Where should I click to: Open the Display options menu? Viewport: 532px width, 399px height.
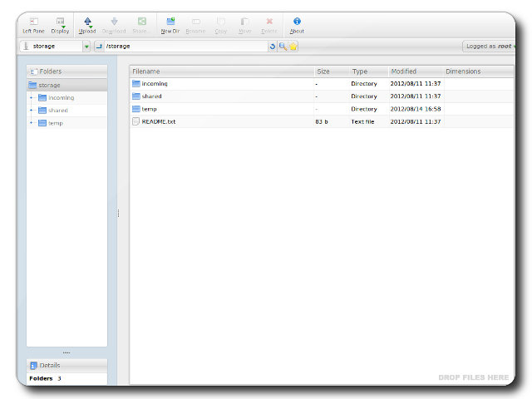pyautogui.click(x=60, y=24)
